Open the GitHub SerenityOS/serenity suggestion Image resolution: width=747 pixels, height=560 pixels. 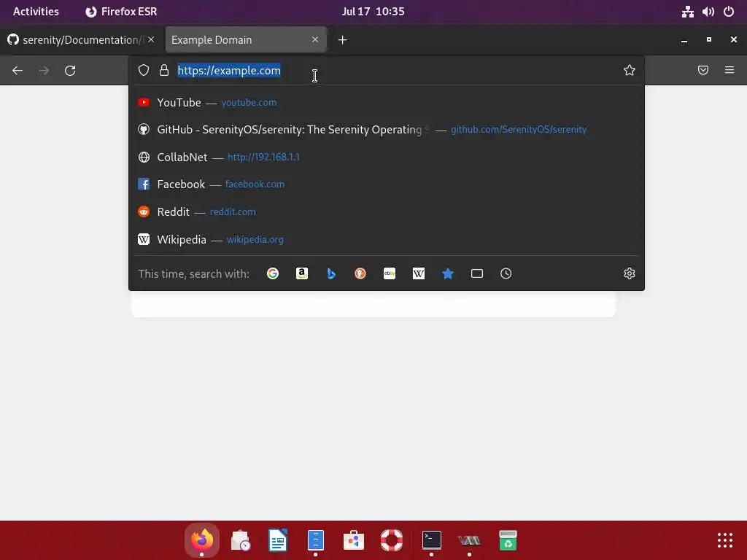click(387, 130)
